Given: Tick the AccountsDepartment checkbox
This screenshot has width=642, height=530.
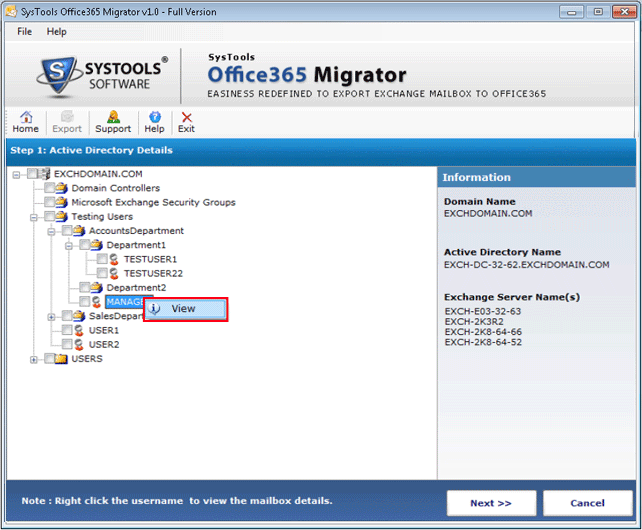Looking at the screenshot, I should pos(67,231).
